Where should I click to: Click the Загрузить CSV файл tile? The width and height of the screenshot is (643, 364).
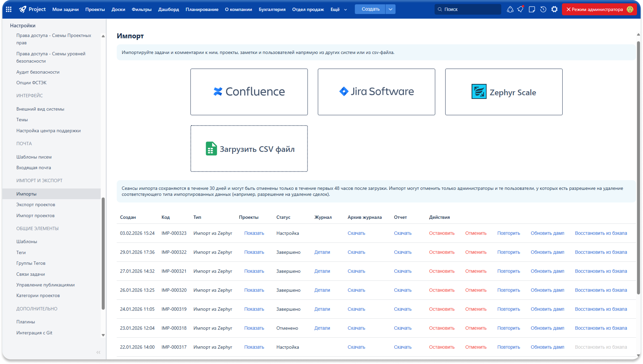[x=249, y=149]
